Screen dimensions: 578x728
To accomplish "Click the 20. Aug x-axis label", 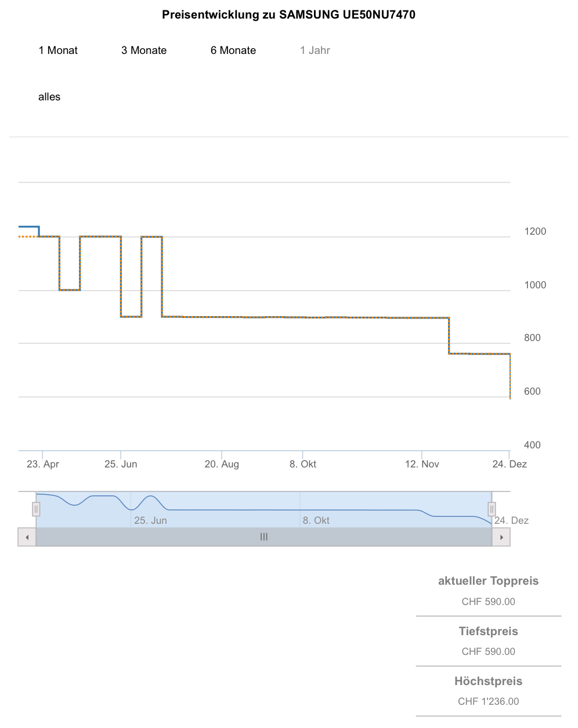I will 222,464.
